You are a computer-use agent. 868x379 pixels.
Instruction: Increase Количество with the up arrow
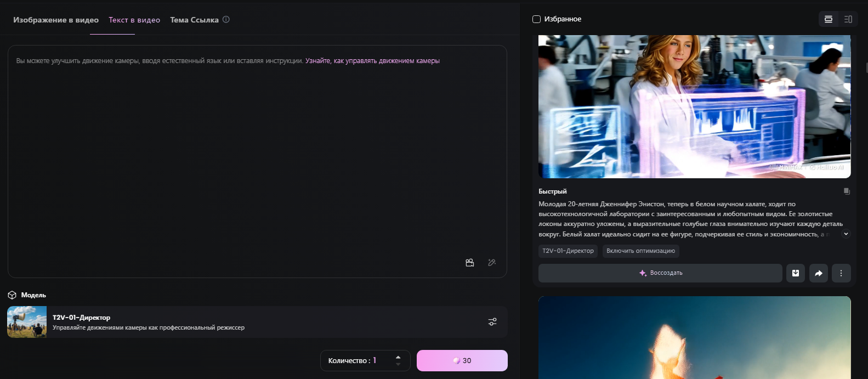click(398, 357)
